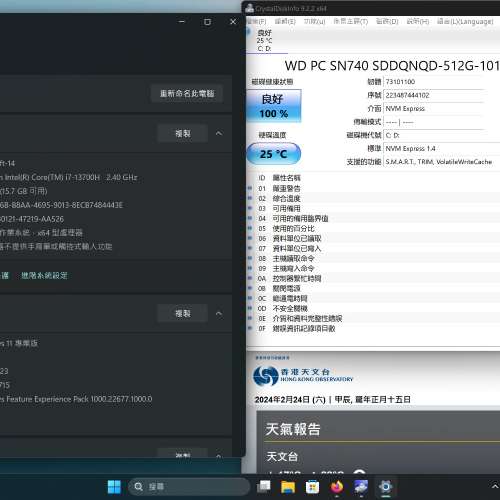500x500 pixels.
Task: Open the 佈景主題(T) menu
Action: coord(351,22)
